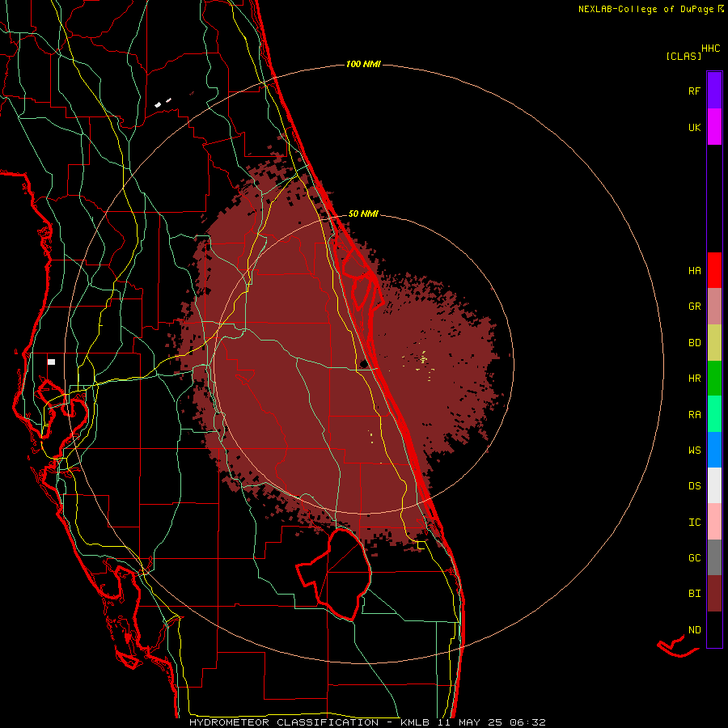
Task: Click the 'GR' legend label
Action: click(694, 307)
